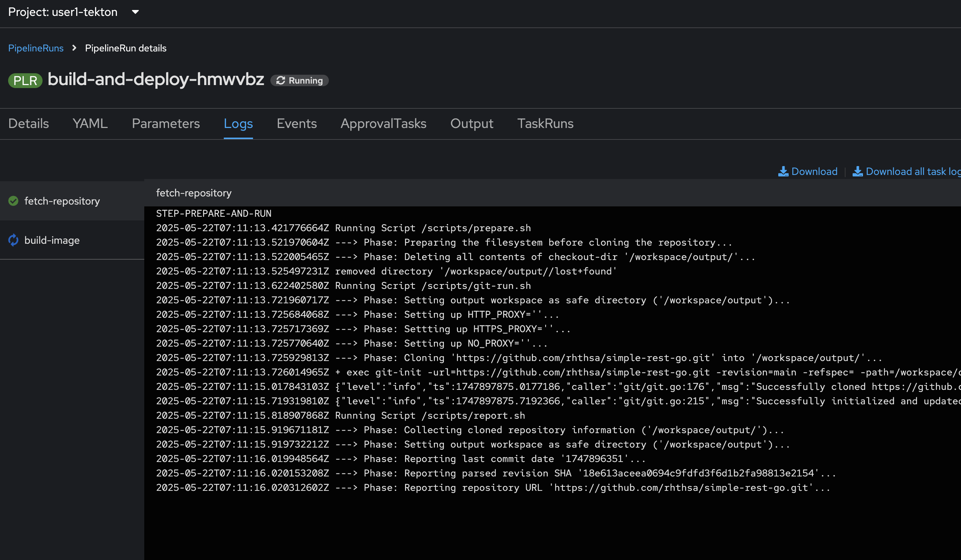Screen dimensions: 961x560
Task: Open the Parameters tab
Action: [x=166, y=124]
